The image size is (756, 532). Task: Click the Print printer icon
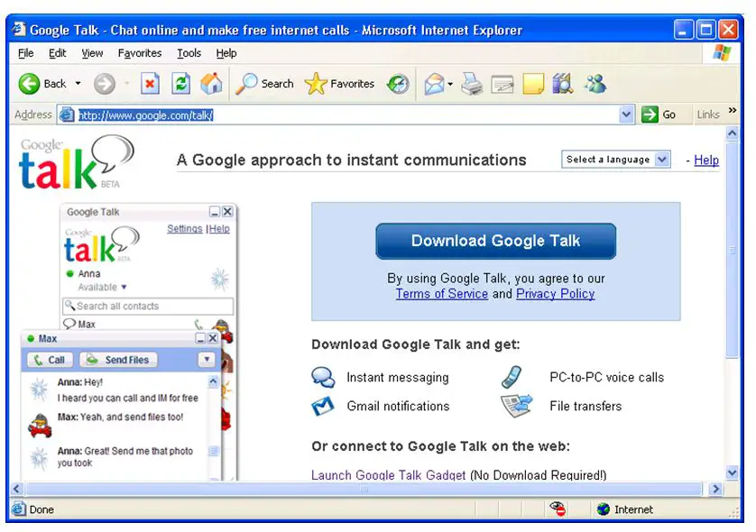click(472, 84)
